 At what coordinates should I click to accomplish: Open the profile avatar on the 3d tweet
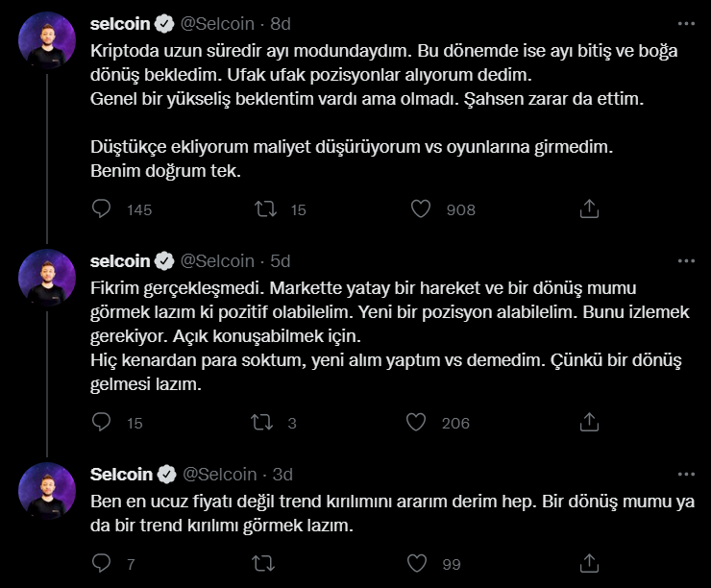click(47, 492)
